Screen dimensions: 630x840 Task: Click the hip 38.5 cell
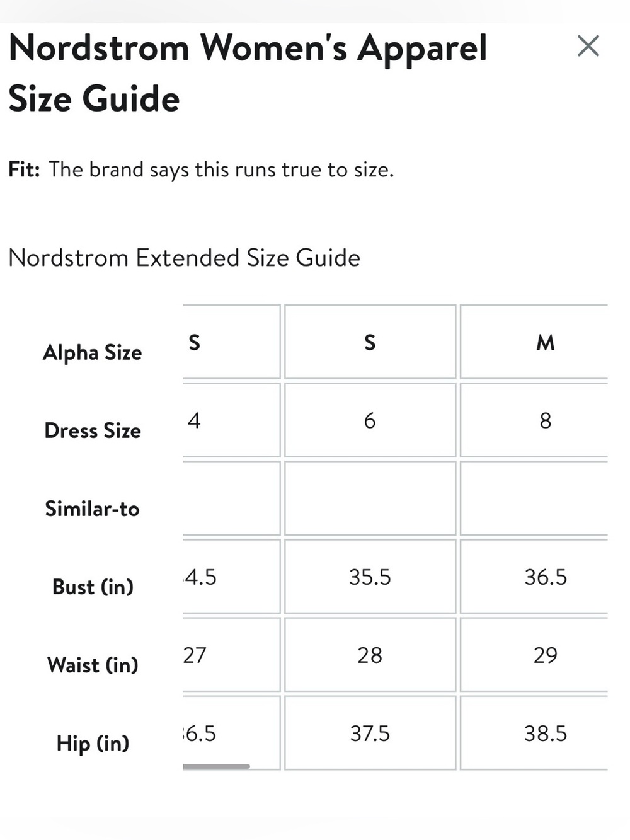[534, 733]
